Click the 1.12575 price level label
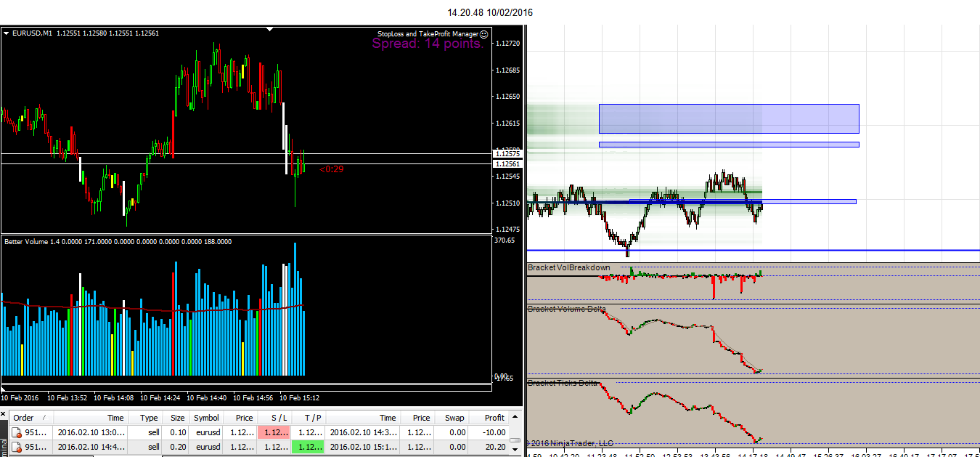 click(507, 154)
